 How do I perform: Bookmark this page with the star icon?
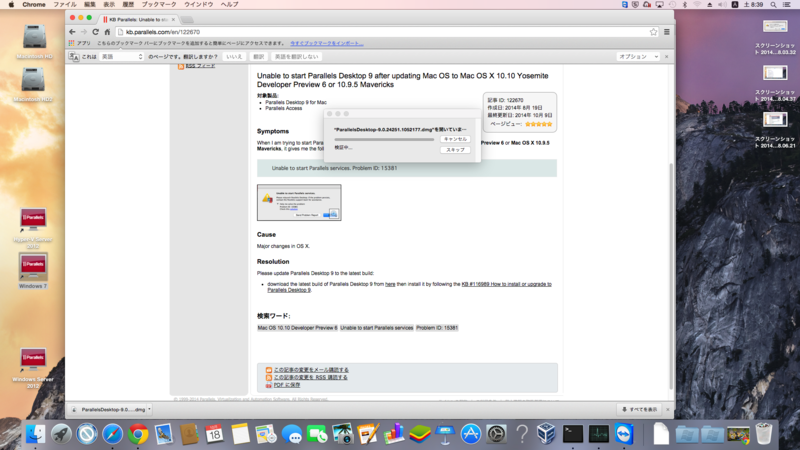coord(654,32)
